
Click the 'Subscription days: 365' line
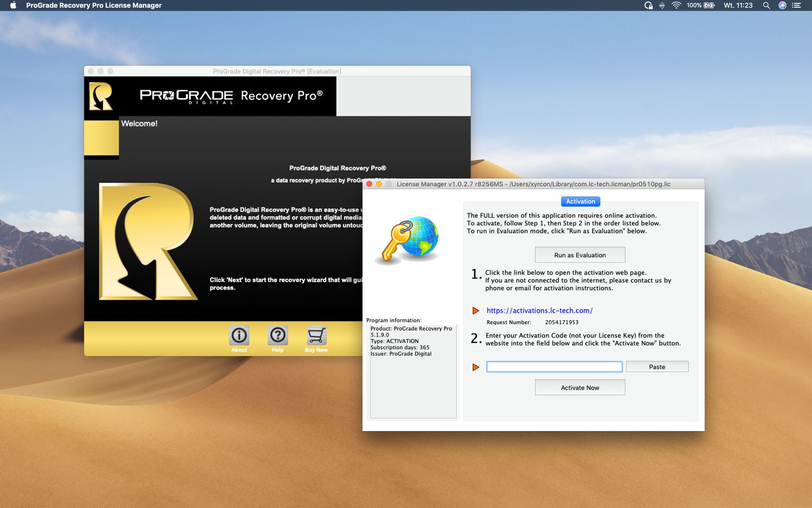(400, 347)
